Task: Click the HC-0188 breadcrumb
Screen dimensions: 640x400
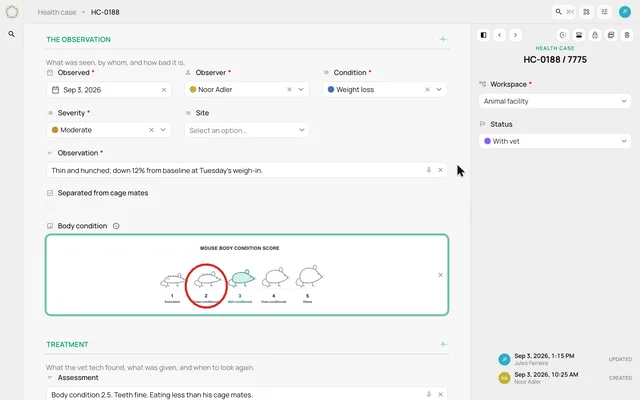Action: pyautogui.click(x=105, y=12)
